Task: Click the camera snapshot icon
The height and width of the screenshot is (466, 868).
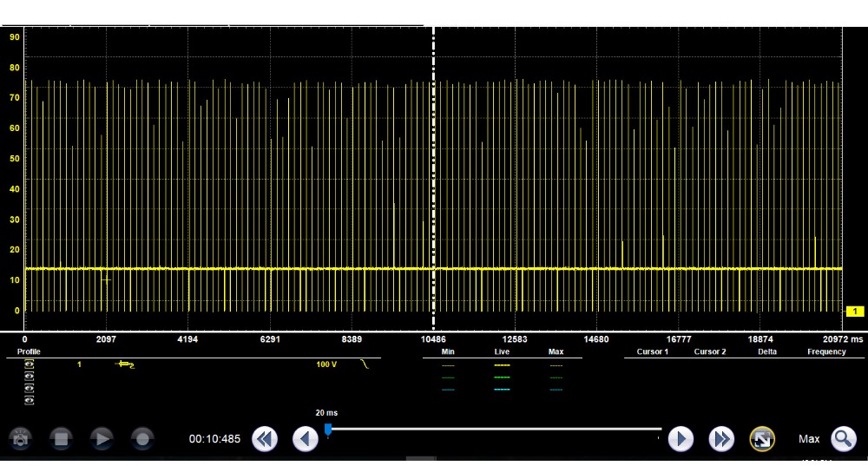Action: (x=21, y=439)
